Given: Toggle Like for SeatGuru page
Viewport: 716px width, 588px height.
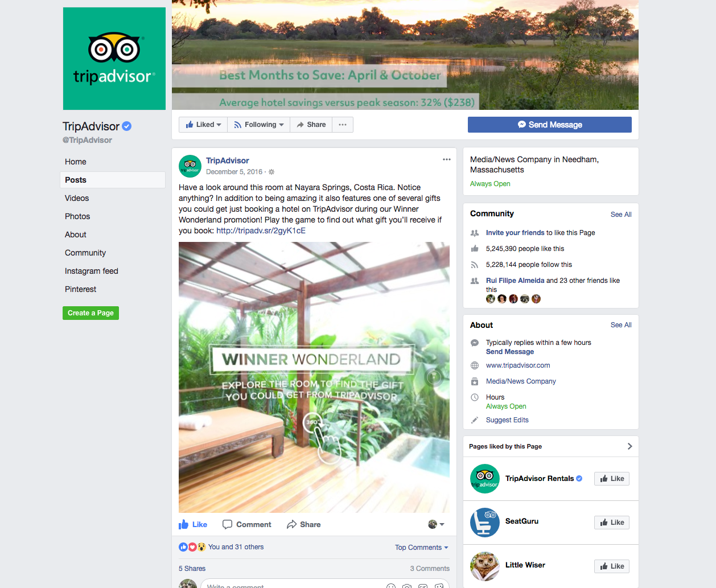Looking at the screenshot, I should 612,523.
